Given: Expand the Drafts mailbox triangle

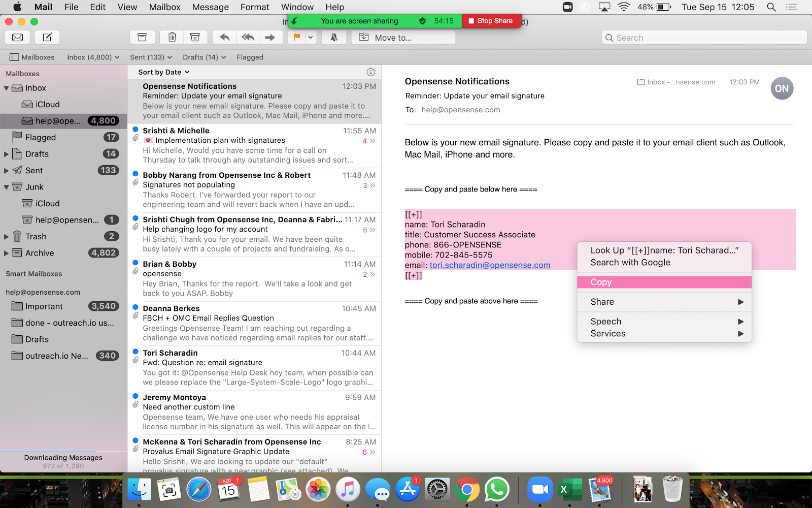Looking at the screenshot, I should click(x=6, y=154).
